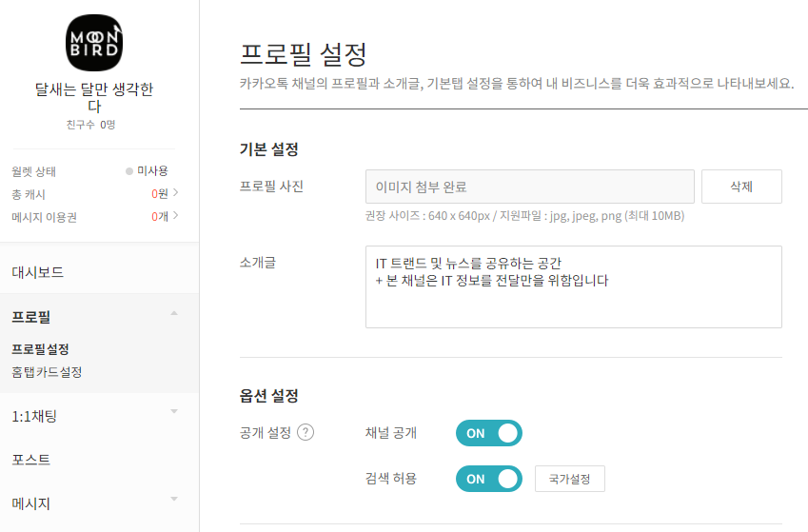
Task: Click the 친구수 0명 text
Action: 91,125
